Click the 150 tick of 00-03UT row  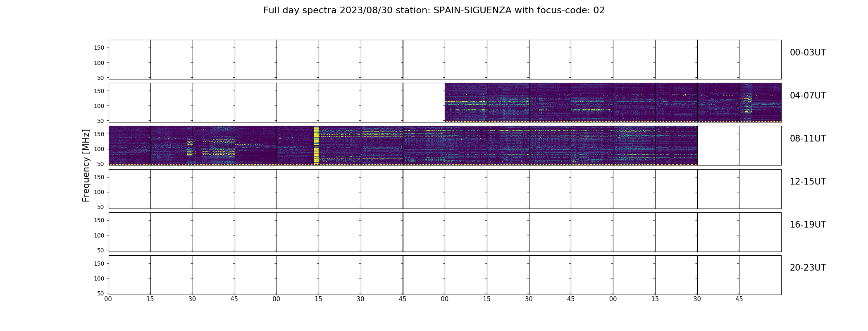click(99, 48)
